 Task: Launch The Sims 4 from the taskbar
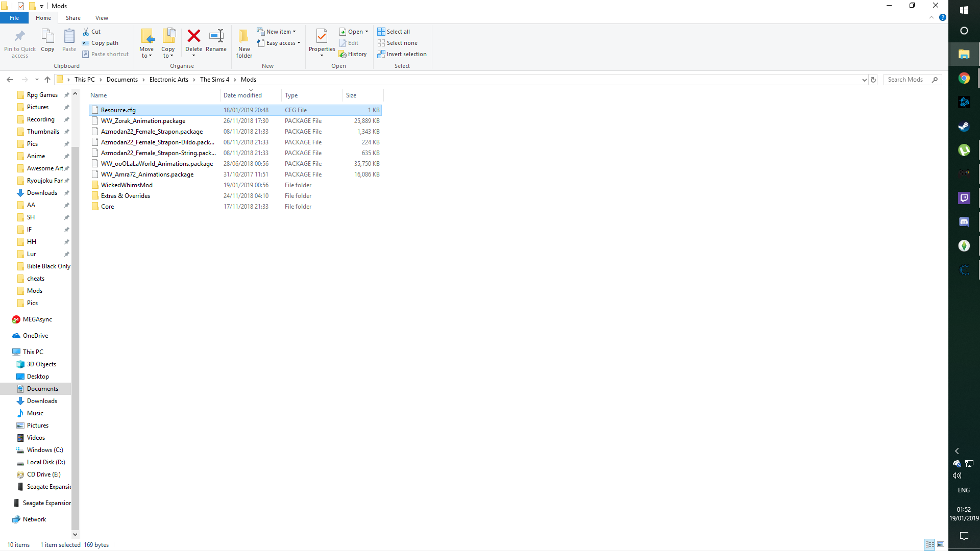pyautogui.click(x=964, y=245)
